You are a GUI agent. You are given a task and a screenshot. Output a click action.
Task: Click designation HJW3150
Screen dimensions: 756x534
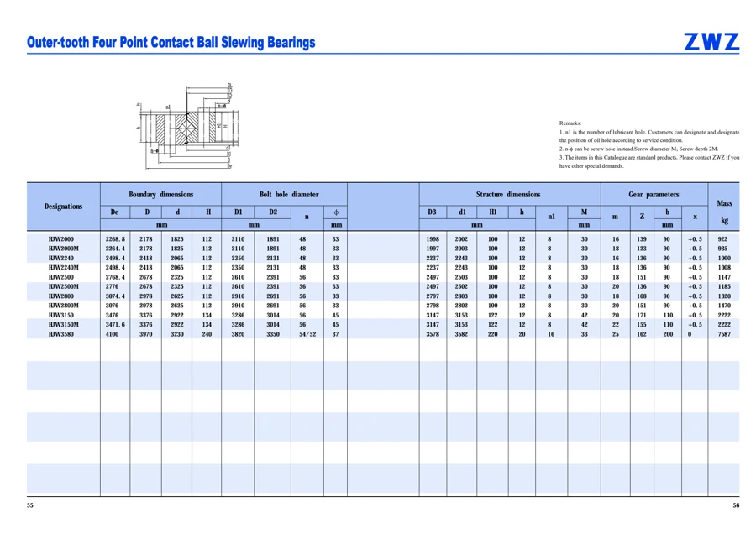click(61, 315)
